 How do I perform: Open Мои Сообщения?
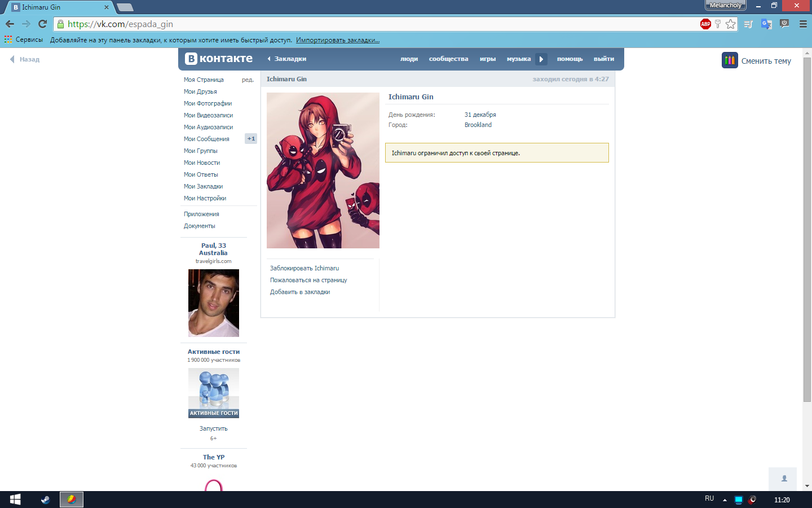[x=206, y=139]
